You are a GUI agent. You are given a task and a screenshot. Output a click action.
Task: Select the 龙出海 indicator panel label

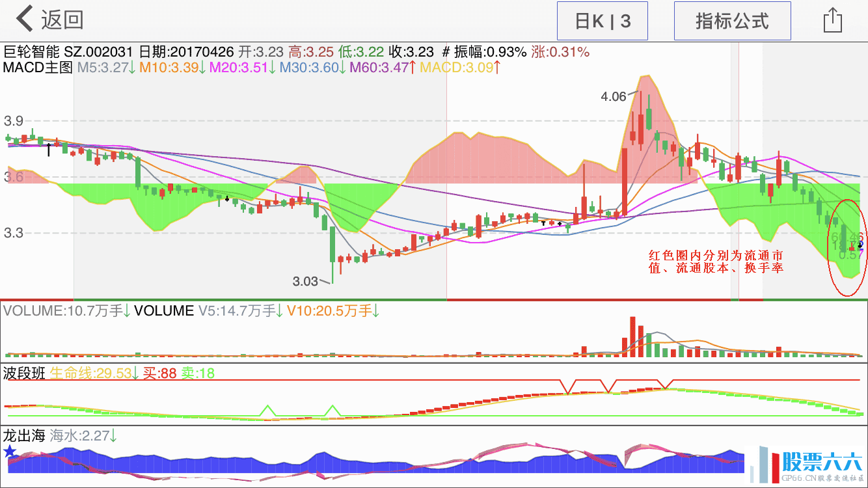pyautogui.click(x=25, y=435)
